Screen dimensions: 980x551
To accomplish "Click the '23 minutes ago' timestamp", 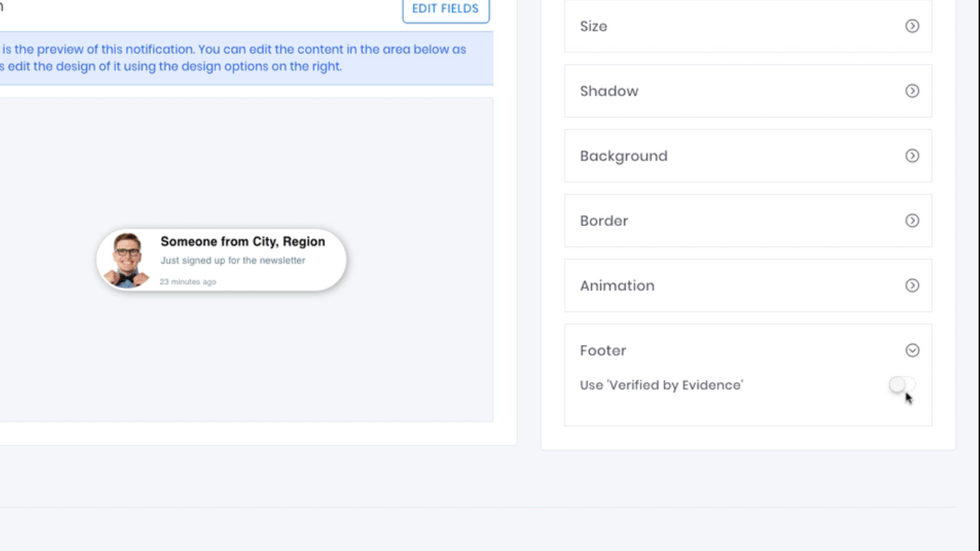I will (x=188, y=282).
